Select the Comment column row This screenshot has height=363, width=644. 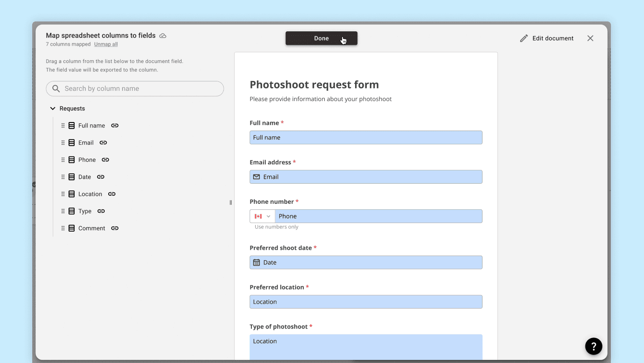[x=90, y=228]
